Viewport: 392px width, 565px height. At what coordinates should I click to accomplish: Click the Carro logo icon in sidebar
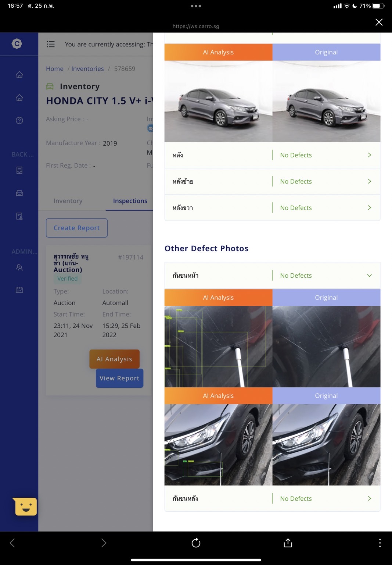click(17, 44)
